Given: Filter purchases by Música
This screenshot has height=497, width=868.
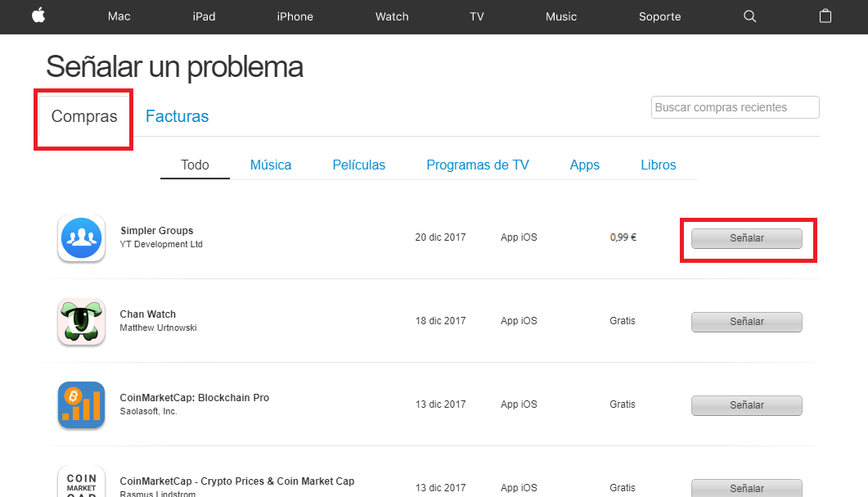Looking at the screenshot, I should (x=271, y=165).
